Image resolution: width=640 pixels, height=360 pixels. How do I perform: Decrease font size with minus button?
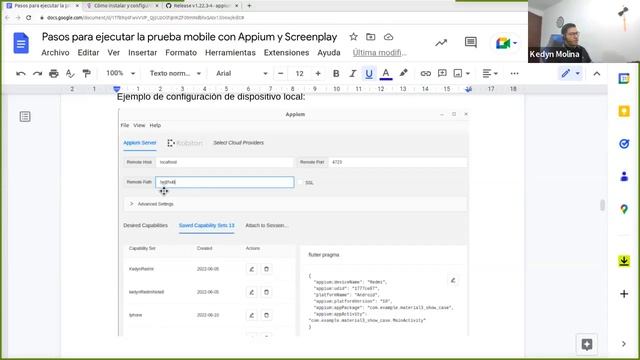click(x=280, y=73)
